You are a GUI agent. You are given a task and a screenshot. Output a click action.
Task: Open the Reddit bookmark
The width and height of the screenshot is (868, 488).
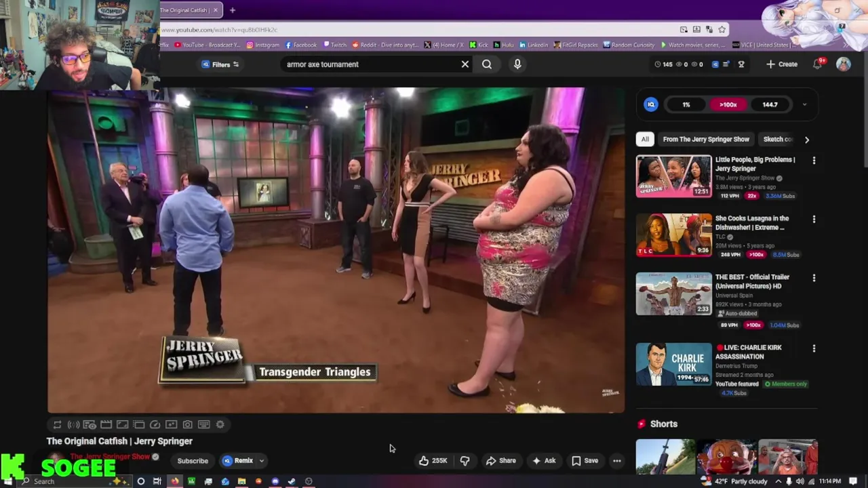(x=384, y=45)
